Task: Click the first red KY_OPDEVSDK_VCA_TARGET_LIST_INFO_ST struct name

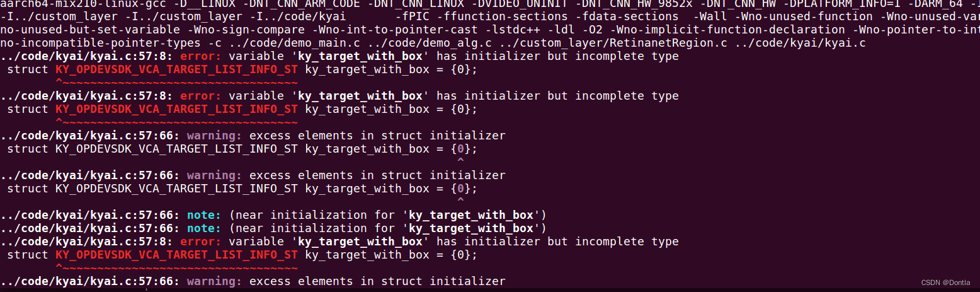Action: point(176,69)
